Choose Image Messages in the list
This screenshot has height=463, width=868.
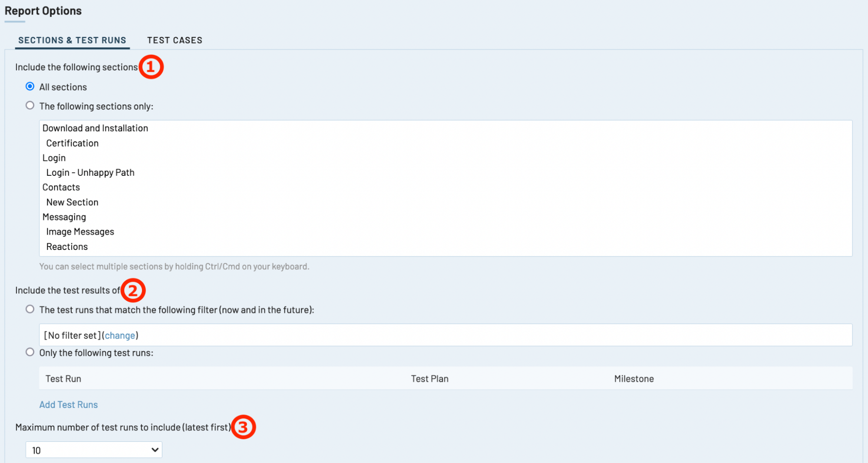point(80,232)
